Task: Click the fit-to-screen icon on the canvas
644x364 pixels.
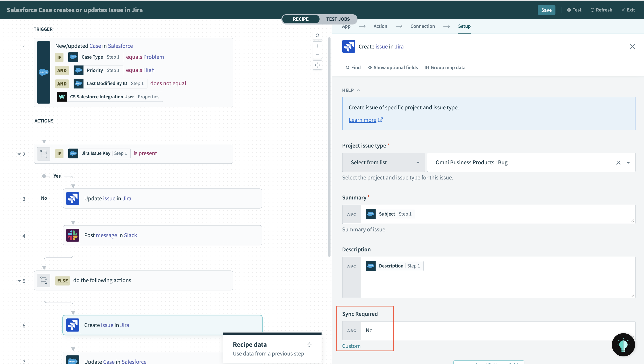Action: click(x=317, y=65)
